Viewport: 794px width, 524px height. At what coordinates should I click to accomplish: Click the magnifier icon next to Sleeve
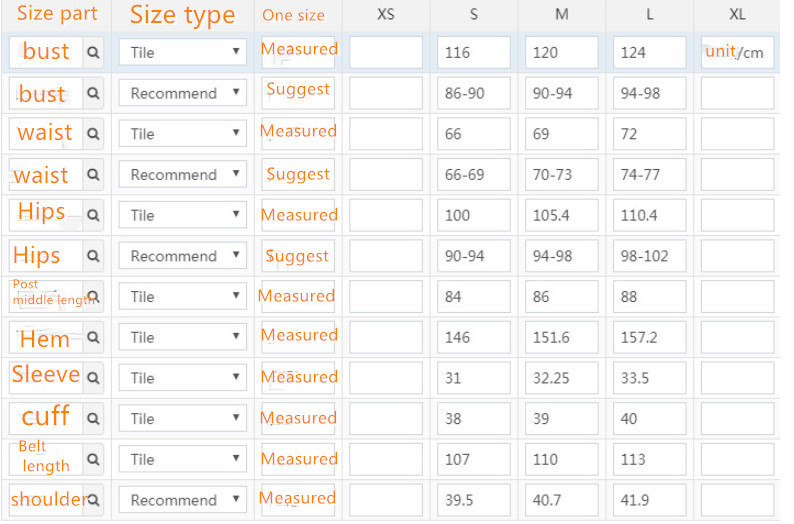(x=93, y=378)
